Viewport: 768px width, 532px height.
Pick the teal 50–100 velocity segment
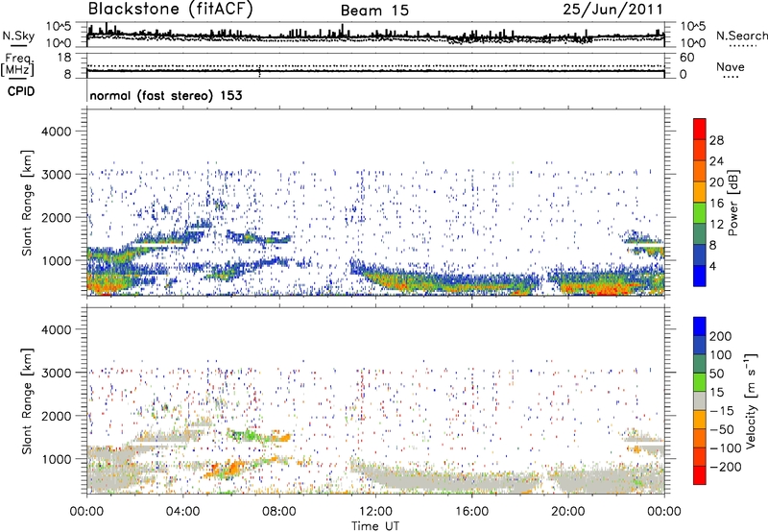[x=700, y=364]
